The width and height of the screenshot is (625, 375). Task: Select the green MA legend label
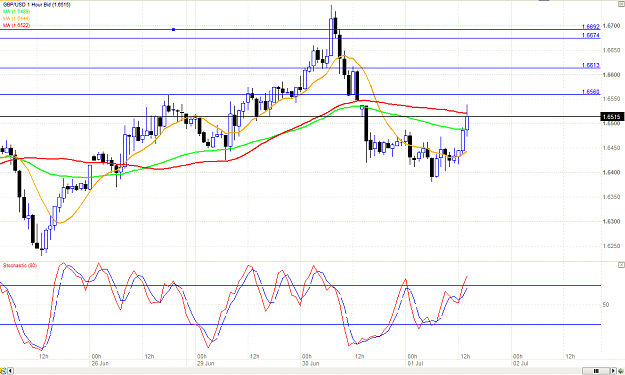(16, 12)
